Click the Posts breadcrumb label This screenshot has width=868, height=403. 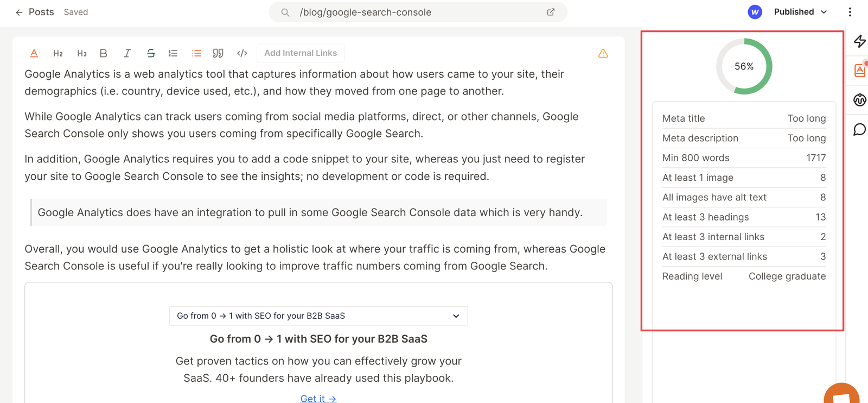41,12
